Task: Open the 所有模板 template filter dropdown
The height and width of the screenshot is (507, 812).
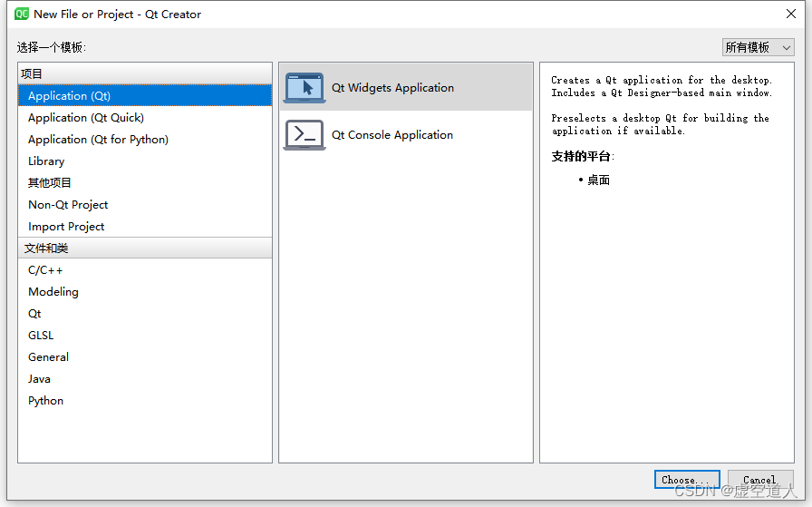Action: pos(758,47)
